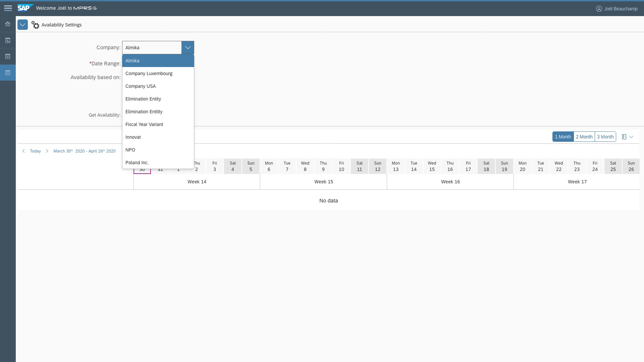Select Fri 24 in the calendar header
Screen dimensions: 644x362
click(595, 166)
